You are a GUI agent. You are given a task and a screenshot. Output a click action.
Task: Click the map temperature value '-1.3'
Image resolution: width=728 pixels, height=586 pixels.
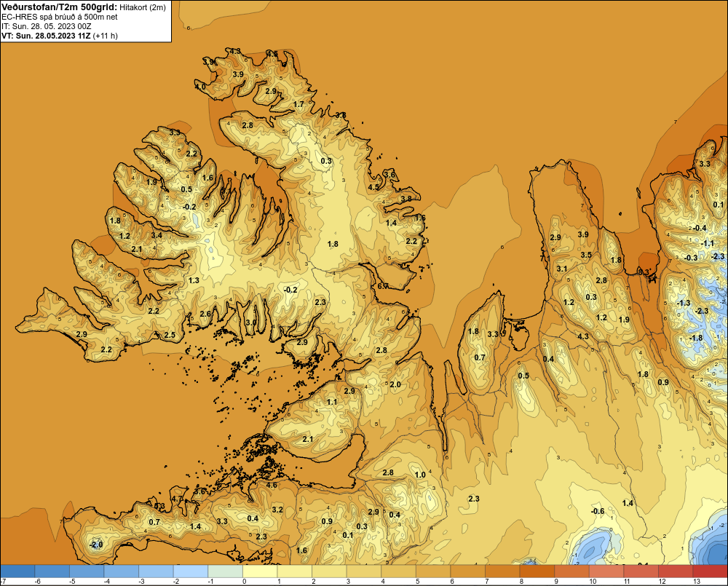pyautogui.click(x=684, y=304)
